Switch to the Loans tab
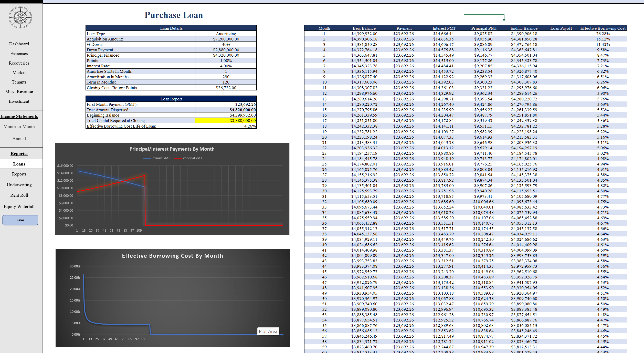Image resolution: width=644 pixels, height=353 pixels. pos(19,164)
